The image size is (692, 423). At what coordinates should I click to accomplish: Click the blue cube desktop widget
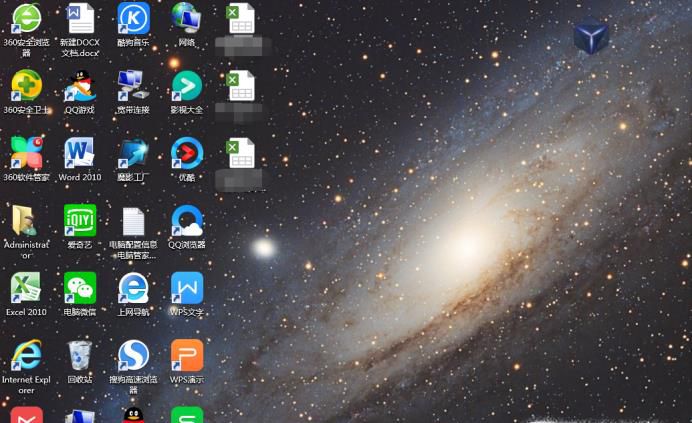tap(591, 35)
